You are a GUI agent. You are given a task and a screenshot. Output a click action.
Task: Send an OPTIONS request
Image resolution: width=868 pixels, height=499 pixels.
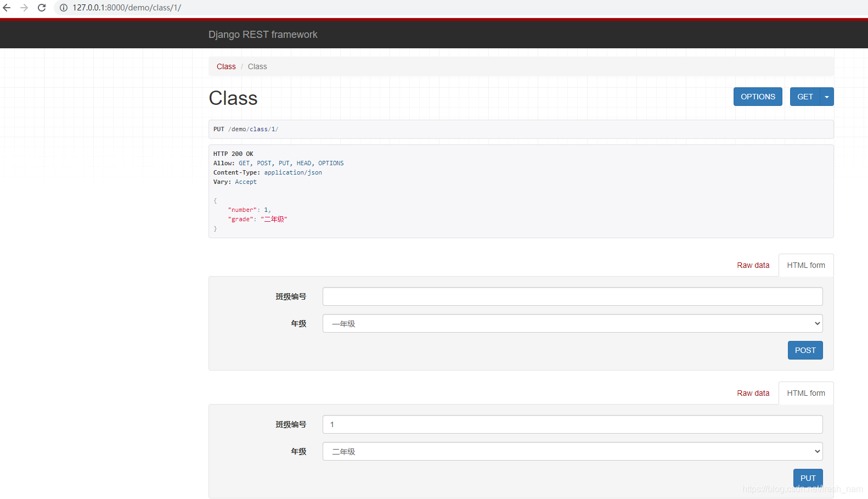tap(758, 97)
